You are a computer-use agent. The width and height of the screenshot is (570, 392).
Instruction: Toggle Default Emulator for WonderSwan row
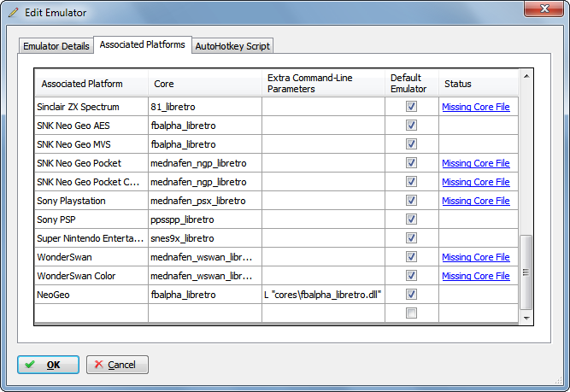411,257
